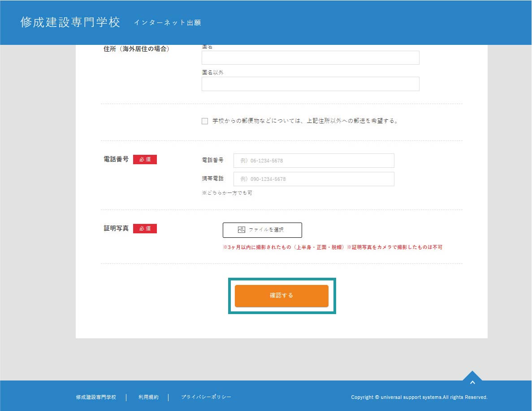Click the インターネット出願 header text
The width and height of the screenshot is (532, 411).
pyautogui.click(x=167, y=23)
